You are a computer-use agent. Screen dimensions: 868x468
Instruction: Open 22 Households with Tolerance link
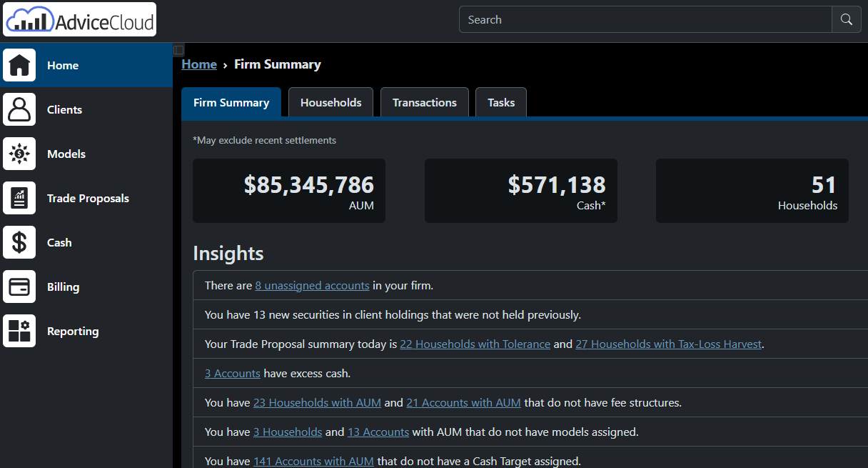pyautogui.click(x=475, y=344)
